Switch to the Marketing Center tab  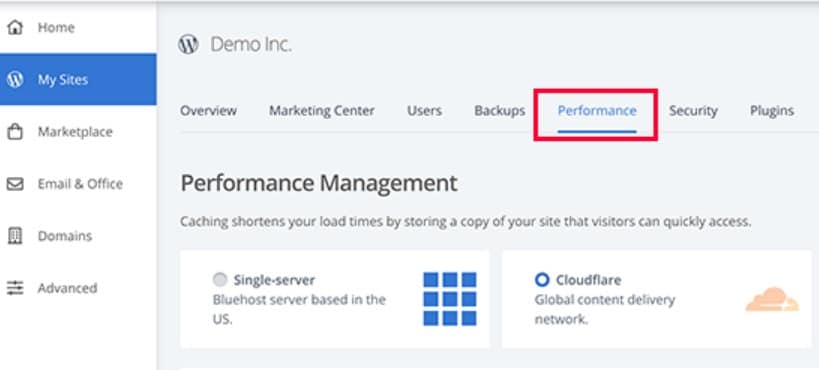(322, 111)
